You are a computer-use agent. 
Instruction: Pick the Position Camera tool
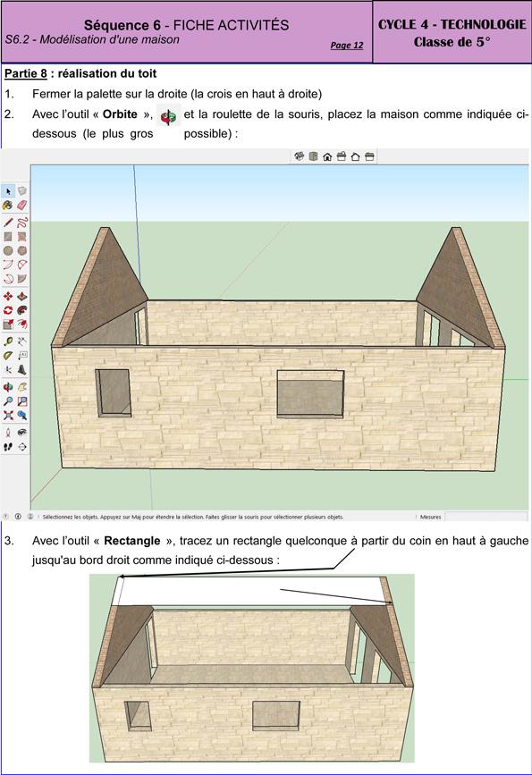[x=8, y=433]
